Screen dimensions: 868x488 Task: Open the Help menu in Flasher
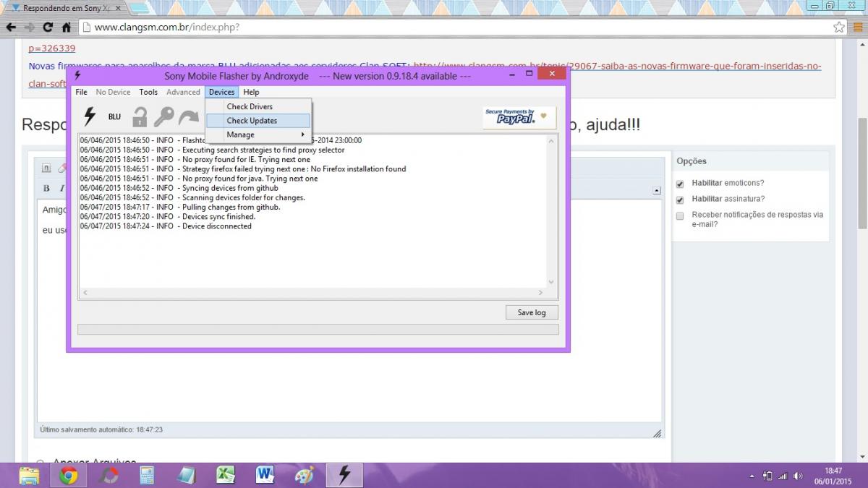[251, 92]
